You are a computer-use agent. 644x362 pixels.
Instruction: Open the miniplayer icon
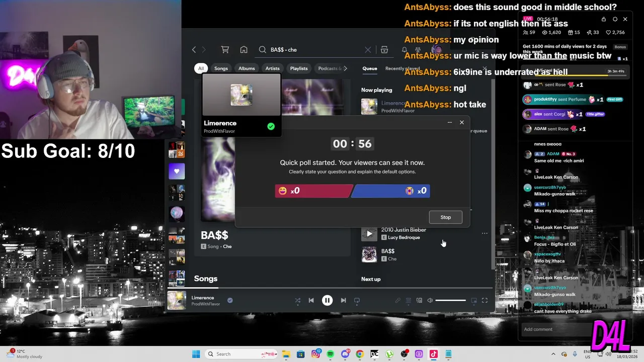(473, 300)
